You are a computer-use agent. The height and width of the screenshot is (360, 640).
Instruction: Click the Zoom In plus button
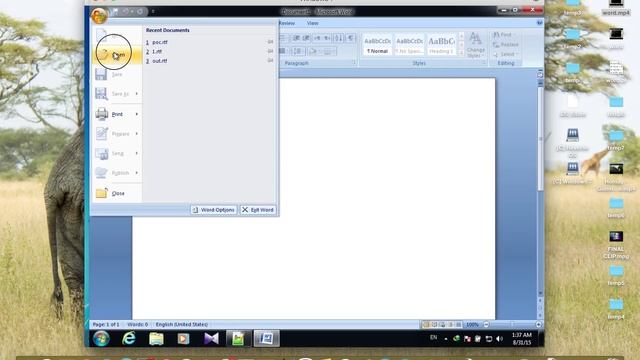tap(538, 324)
